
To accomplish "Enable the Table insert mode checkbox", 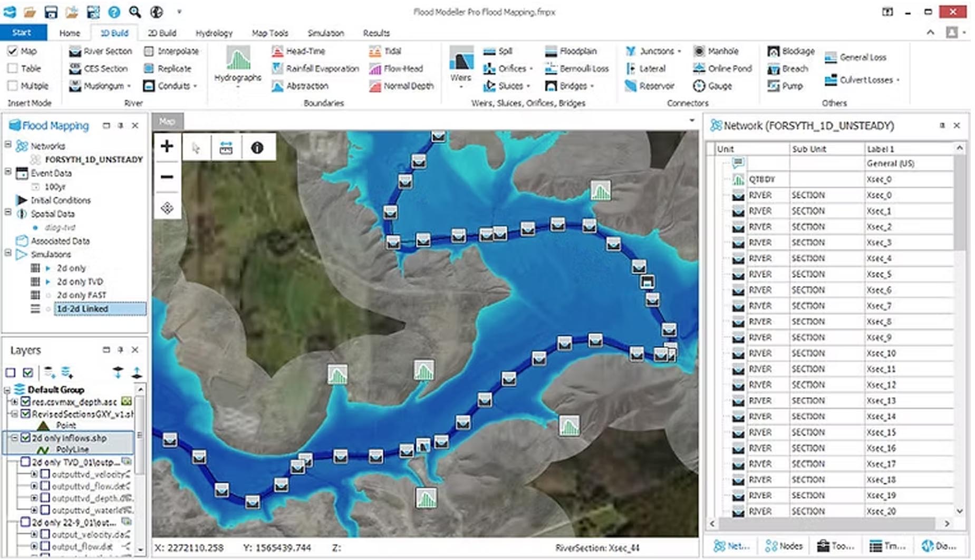I will (x=13, y=69).
